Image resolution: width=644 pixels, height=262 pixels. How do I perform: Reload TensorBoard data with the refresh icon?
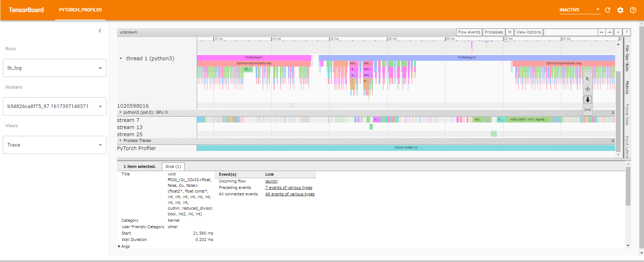point(607,10)
